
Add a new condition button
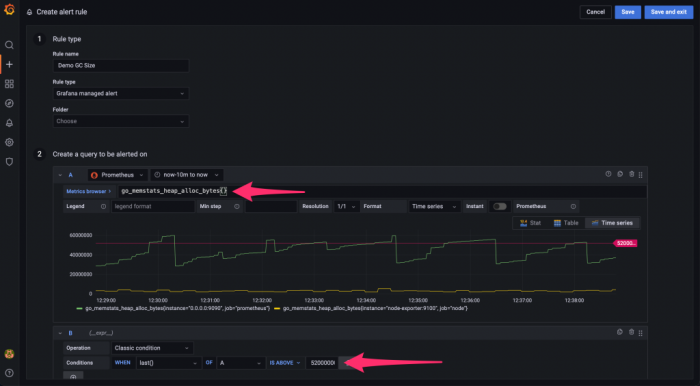pyautogui.click(x=73, y=376)
